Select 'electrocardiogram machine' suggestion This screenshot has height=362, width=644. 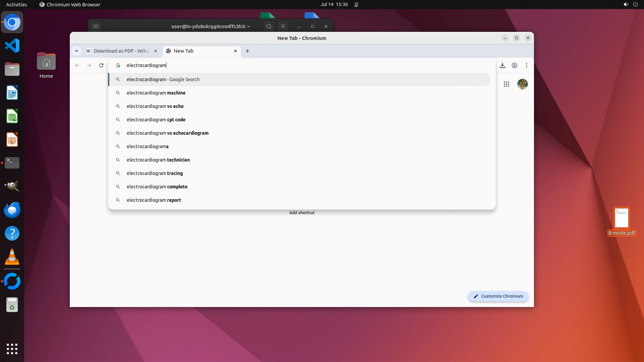click(156, 93)
